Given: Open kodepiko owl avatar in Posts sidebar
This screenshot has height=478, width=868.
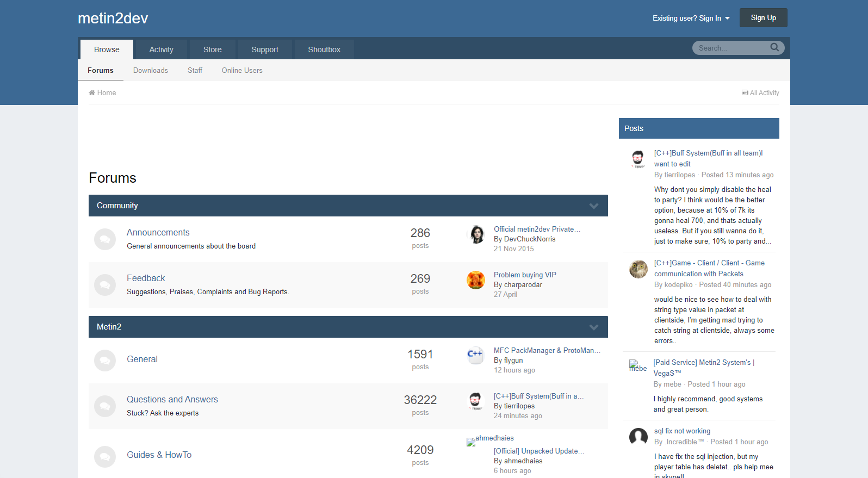Looking at the screenshot, I should tap(638, 269).
